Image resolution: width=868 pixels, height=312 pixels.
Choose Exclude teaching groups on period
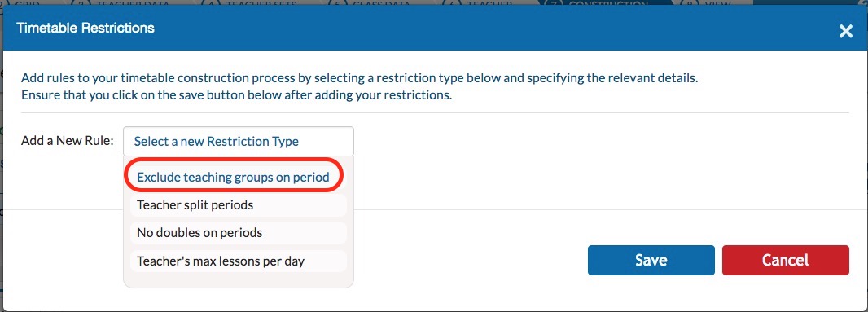coord(233,178)
